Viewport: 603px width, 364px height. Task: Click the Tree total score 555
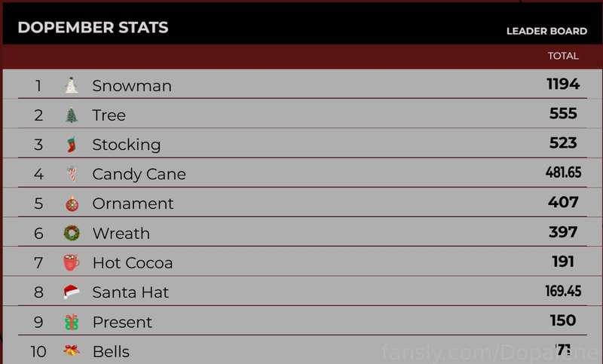click(563, 113)
